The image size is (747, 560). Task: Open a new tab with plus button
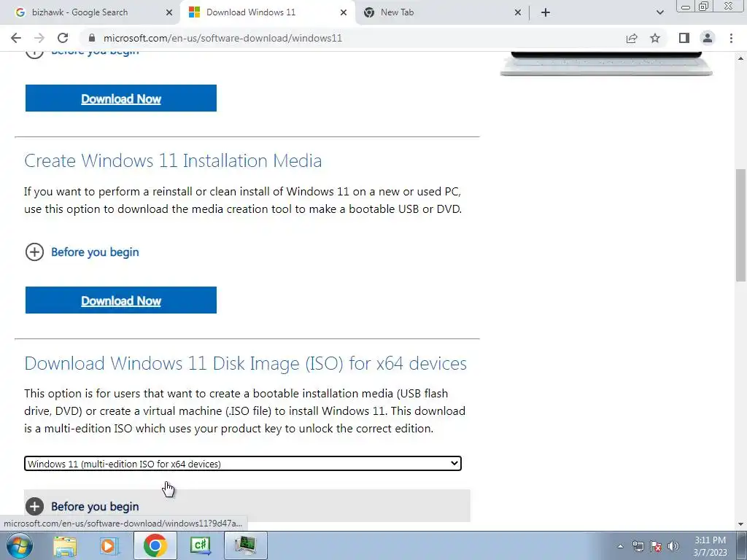(546, 13)
